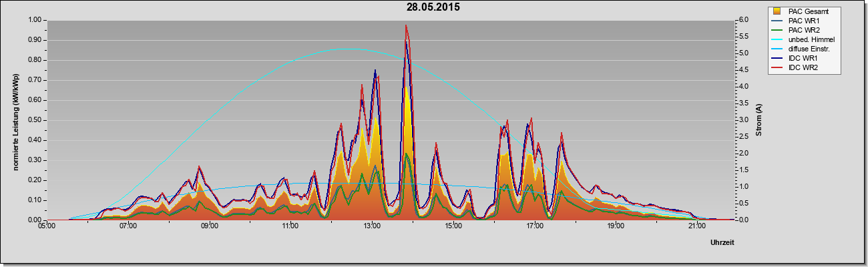The image size is (868, 267).
Task: Click the tallest red IDC peak near 14:00
Action: tap(406, 26)
